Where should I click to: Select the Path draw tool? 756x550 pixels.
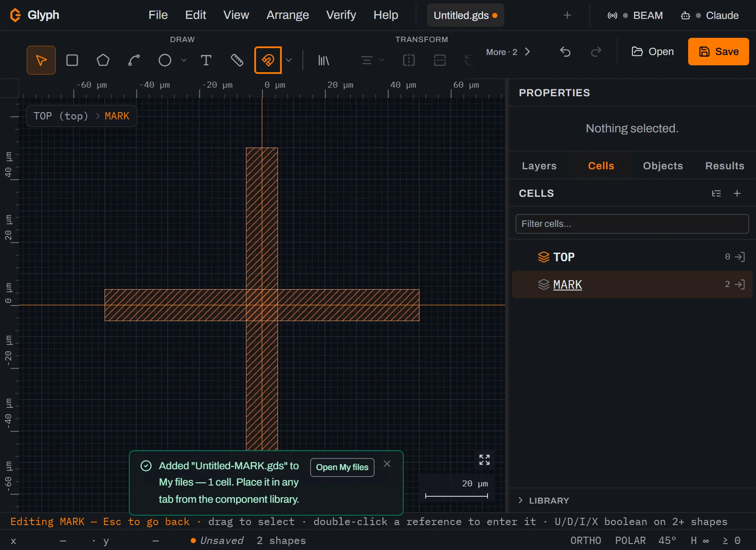[134, 60]
